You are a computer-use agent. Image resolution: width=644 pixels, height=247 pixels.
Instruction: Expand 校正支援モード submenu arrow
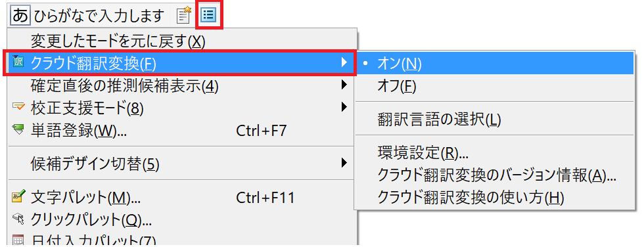[344, 107]
